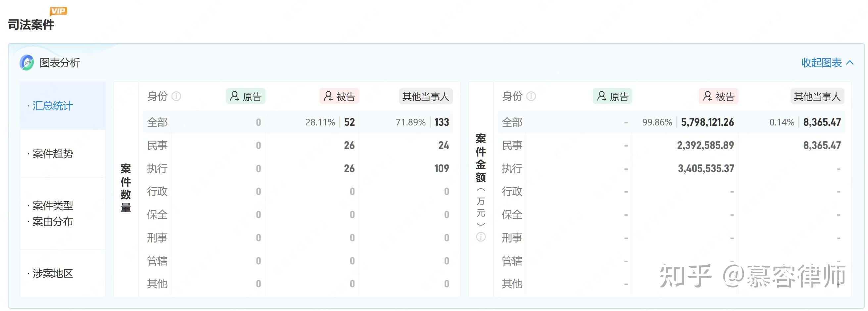Click the VIP badge above 司法案件

coord(58,11)
